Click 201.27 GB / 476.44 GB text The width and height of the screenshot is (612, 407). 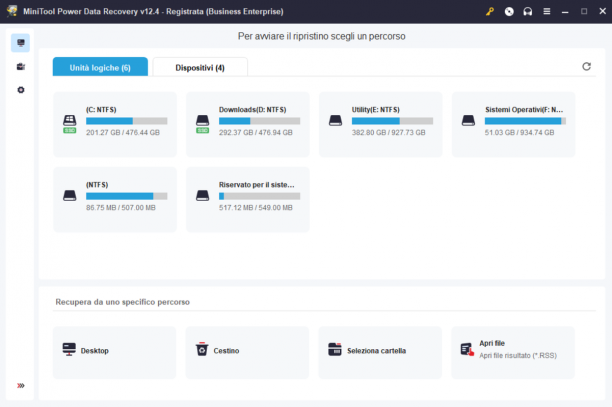click(x=123, y=133)
